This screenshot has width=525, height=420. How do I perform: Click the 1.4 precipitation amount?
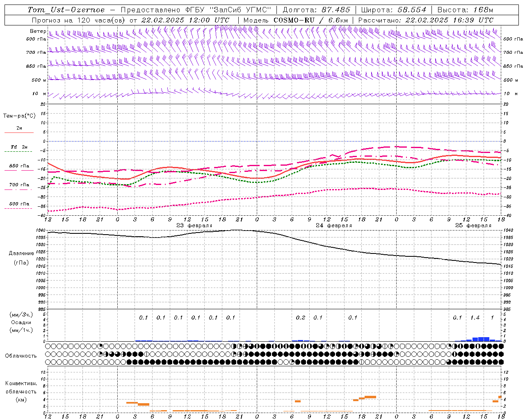(x=475, y=317)
